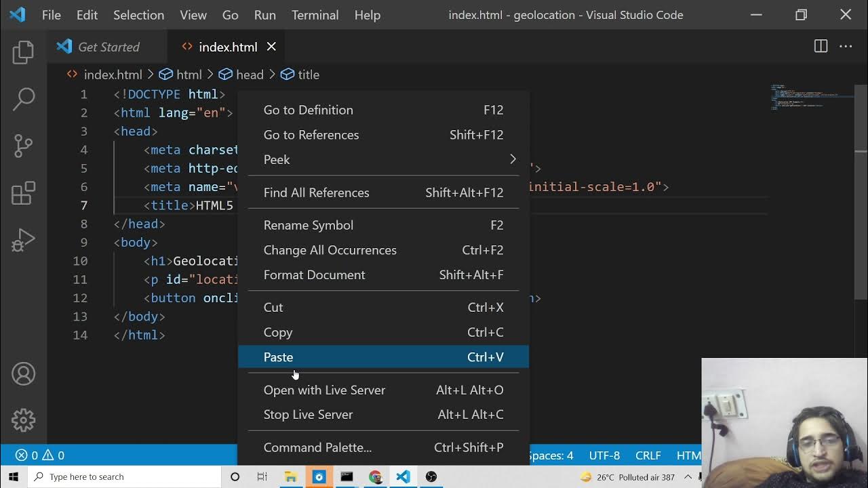Open the Manage gear settings
The height and width of the screenshot is (488, 868).
tap(23, 420)
